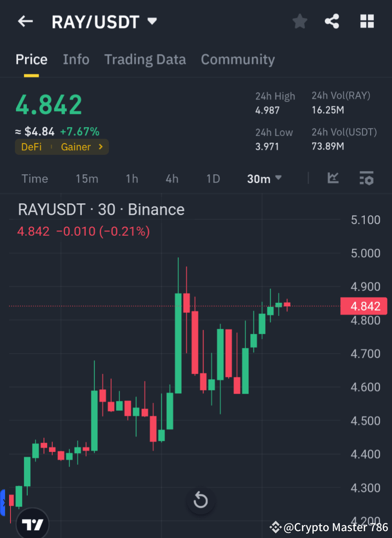Image resolution: width=392 pixels, height=538 pixels.
Task: Tap the TradingView logo on the chart
Action: (32, 523)
